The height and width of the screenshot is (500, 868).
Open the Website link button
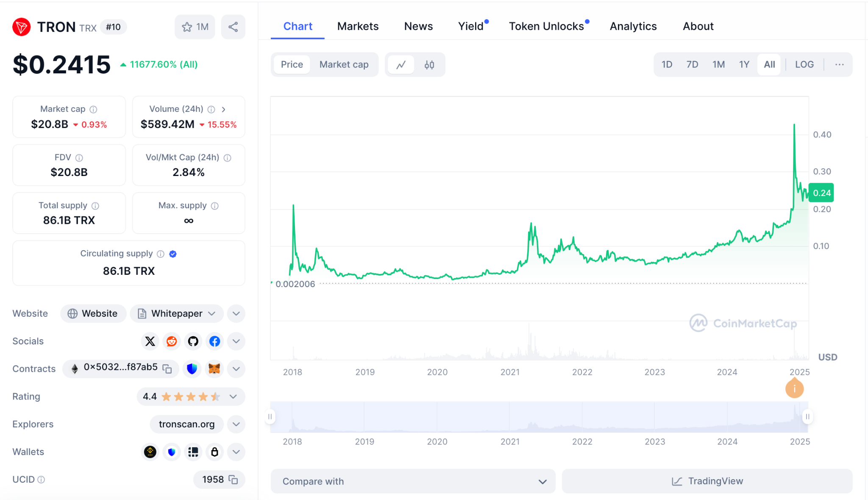93,314
